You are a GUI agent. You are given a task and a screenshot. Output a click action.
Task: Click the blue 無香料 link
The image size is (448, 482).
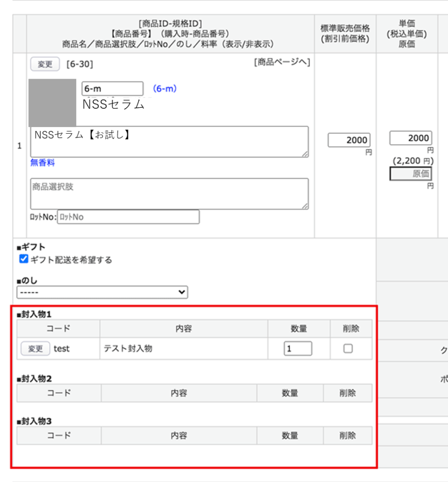pyautogui.click(x=43, y=163)
